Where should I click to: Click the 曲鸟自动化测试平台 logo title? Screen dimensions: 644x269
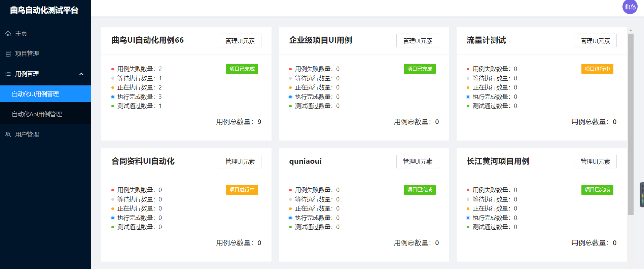pos(44,10)
